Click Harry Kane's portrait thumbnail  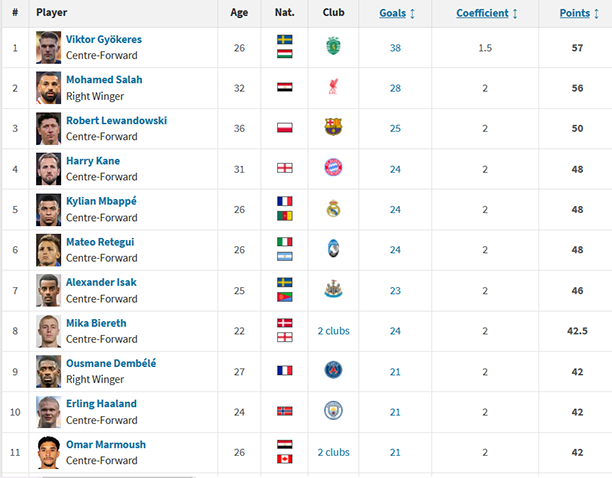(48, 168)
